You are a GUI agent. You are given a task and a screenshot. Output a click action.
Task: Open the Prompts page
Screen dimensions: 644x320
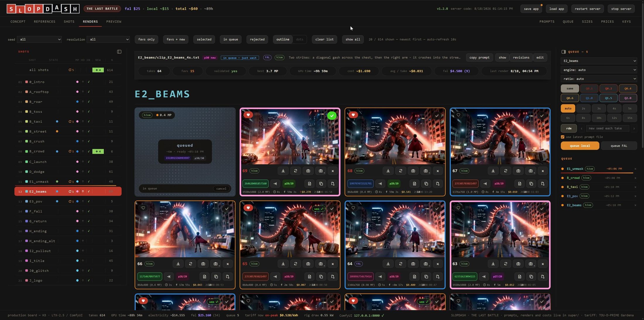click(547, 22)
